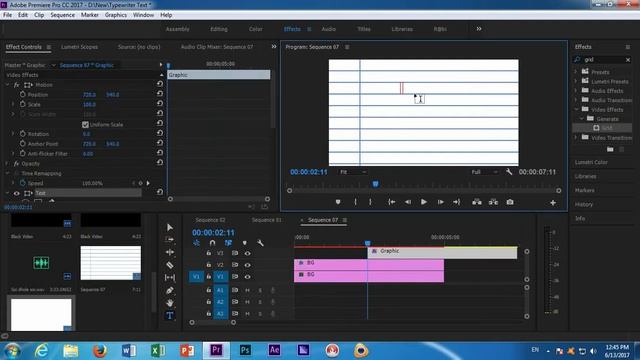Screen dimensions: 640x360
Task: Add marker in Program monitor
Action: click(338, 202)
